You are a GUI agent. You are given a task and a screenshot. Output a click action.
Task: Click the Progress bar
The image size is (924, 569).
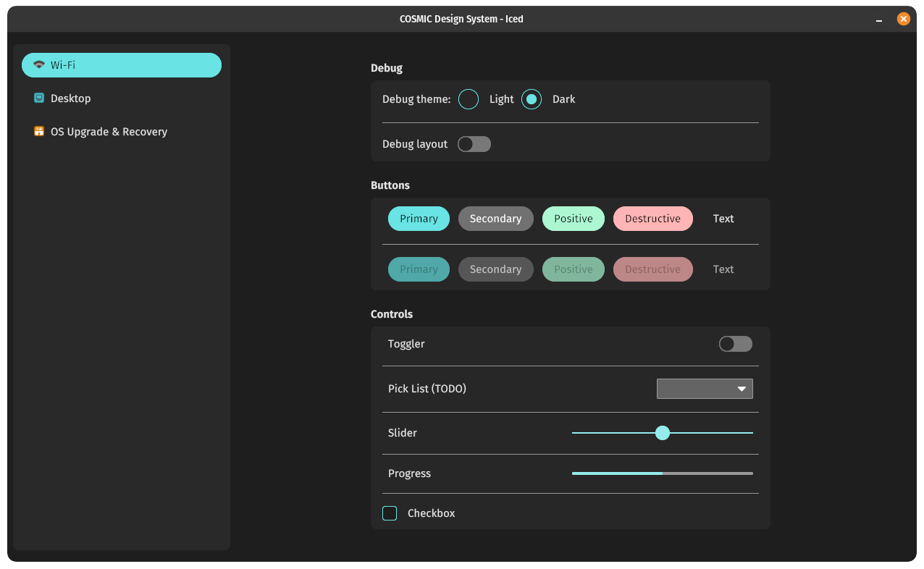[663, 473]
